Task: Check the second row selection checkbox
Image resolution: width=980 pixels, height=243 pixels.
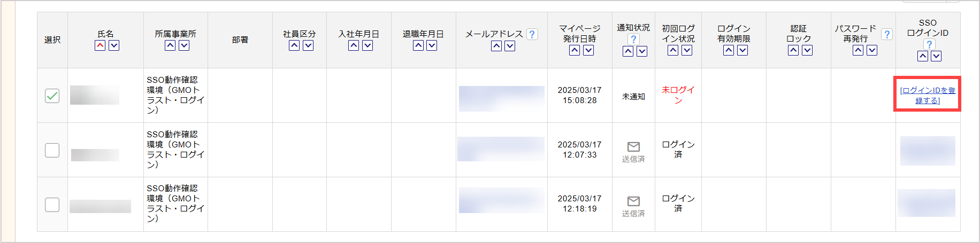Action: click(52, 151)
